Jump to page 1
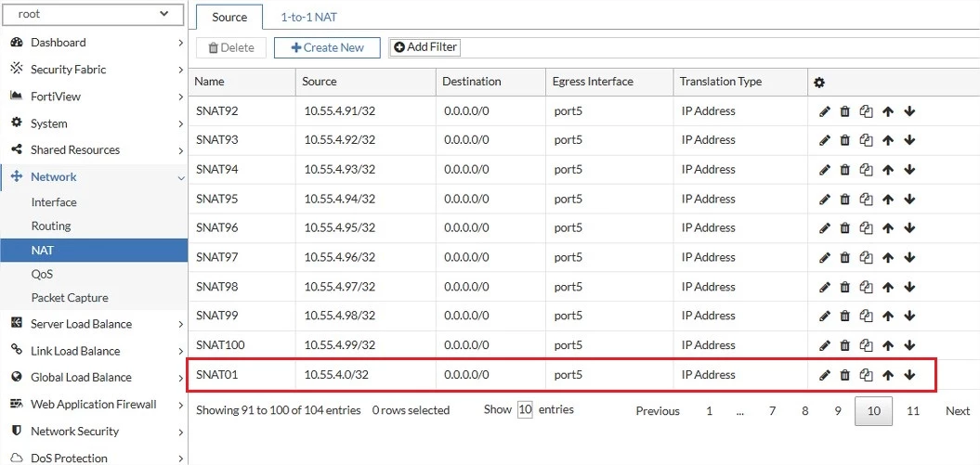The height and width of the screenshot is (465, 980). 709,410
